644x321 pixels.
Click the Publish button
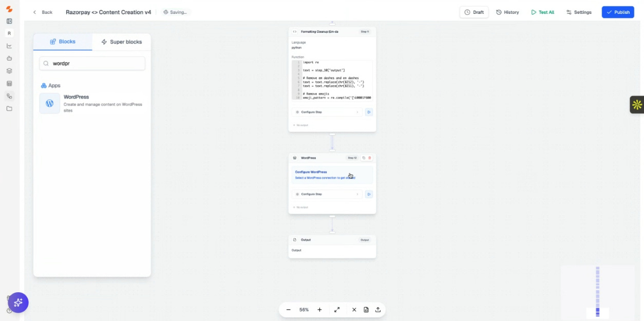pos(618,12)
